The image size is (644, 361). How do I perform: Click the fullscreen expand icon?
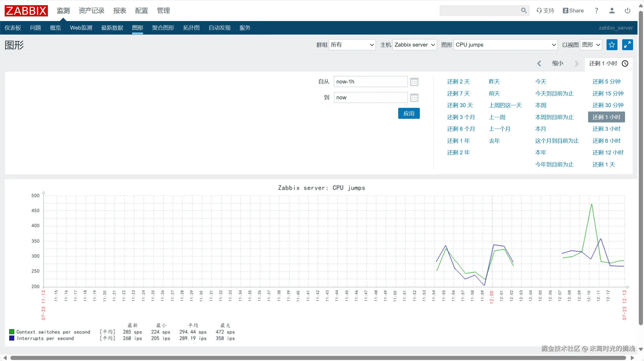(627, 45)
